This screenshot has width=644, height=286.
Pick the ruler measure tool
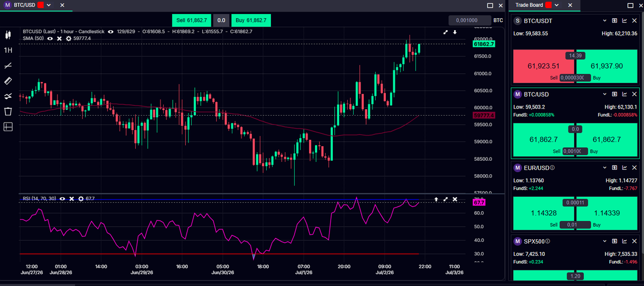(8, 81)
